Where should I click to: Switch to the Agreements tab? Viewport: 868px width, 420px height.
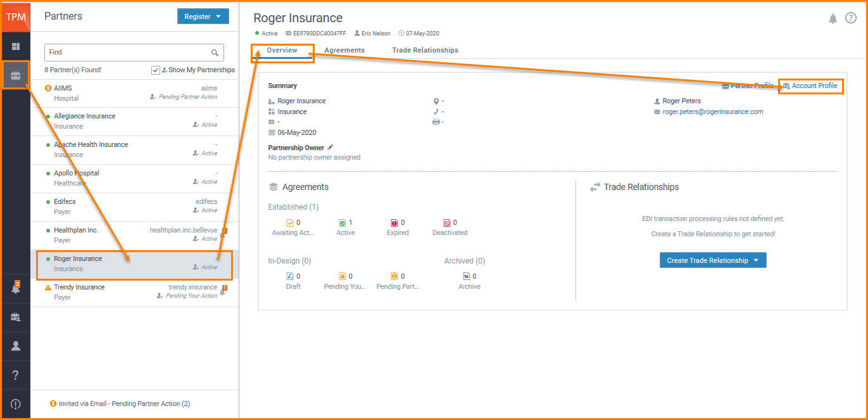tap(344, 50)
